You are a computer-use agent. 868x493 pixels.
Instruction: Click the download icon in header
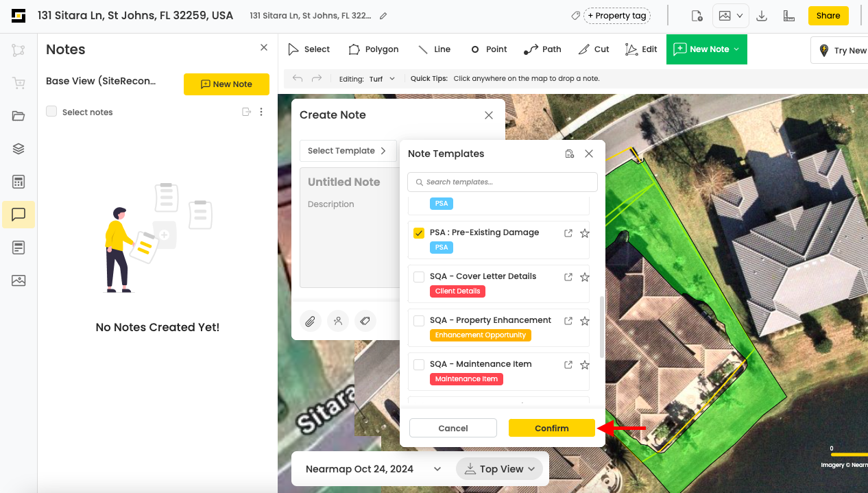pyautogui.click(x=762, y=16)
